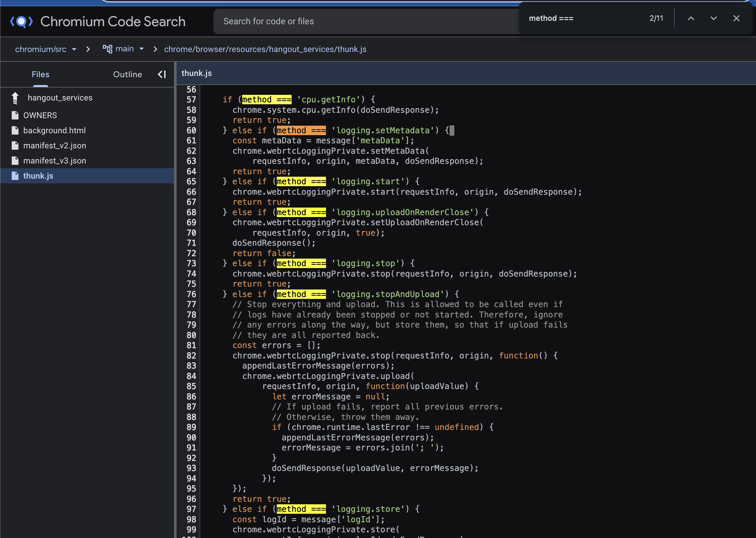
Task: Open background.html in the file list
Action: pos(54,130)
